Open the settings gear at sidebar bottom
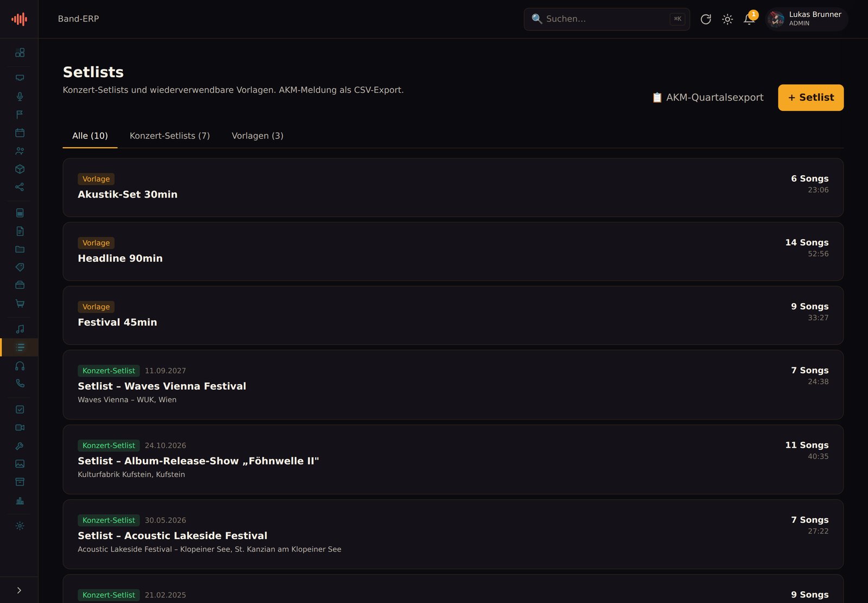The image size is (868, 603). (20, 526)
